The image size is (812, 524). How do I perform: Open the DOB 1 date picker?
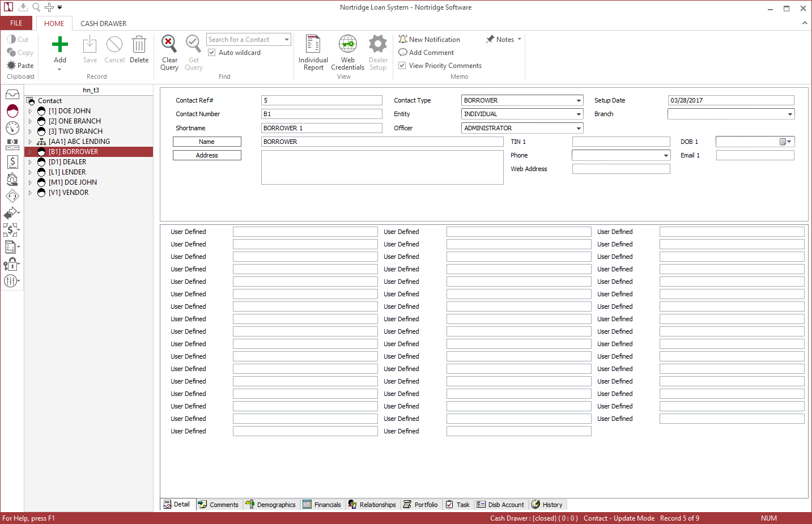(x=785, y=142)
